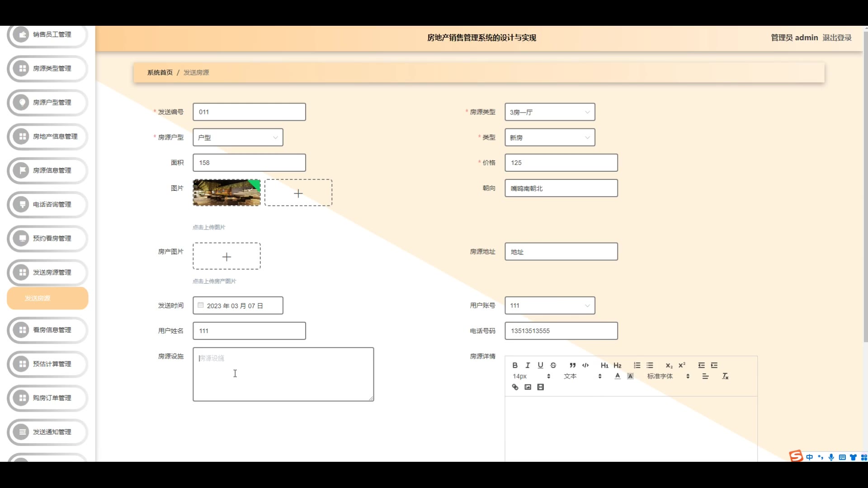Screen dimensions: 868x488
Task: Go to 系统首页 via breadcrumb
Action: [160, 72]
